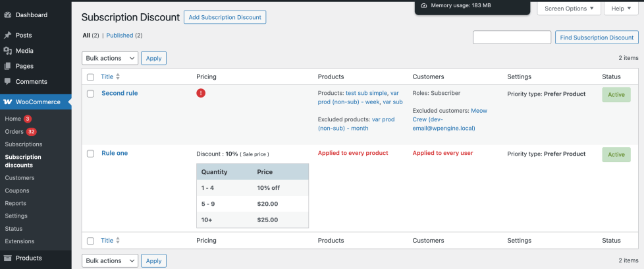Screen dimensions: 644x269
Task: Click the Comments bubble icon
Action: coord(7,82)
